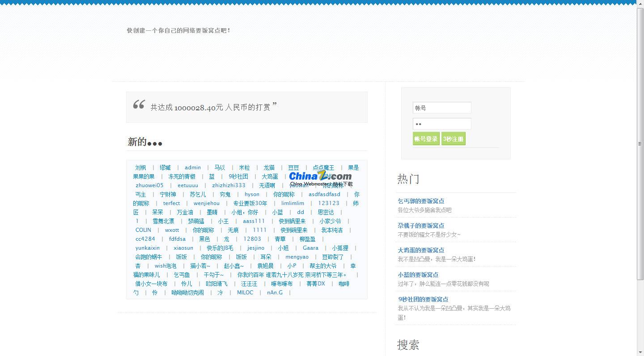This screenshot has width=644, height=356.
Task: Open user 小姐，你好 link
Action: coord(245,212)
